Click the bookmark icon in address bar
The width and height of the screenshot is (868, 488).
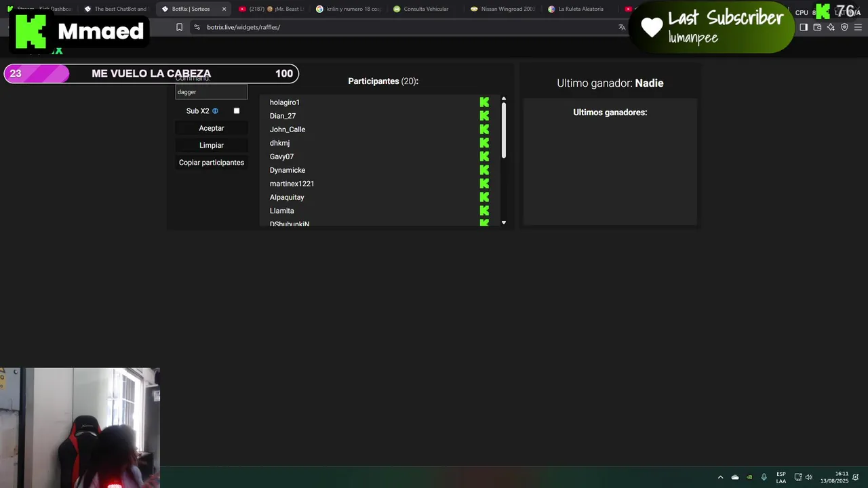pos(179,27)
